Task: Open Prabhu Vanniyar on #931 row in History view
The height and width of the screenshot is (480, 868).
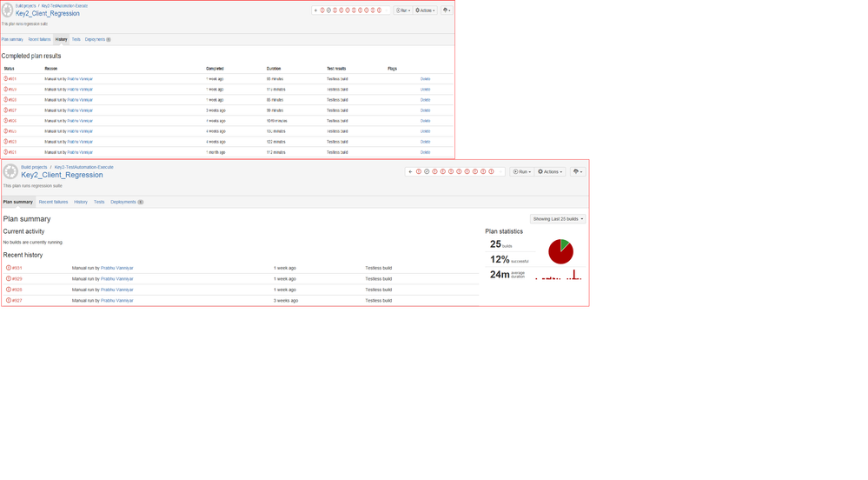Action: (x=80, y=79)
